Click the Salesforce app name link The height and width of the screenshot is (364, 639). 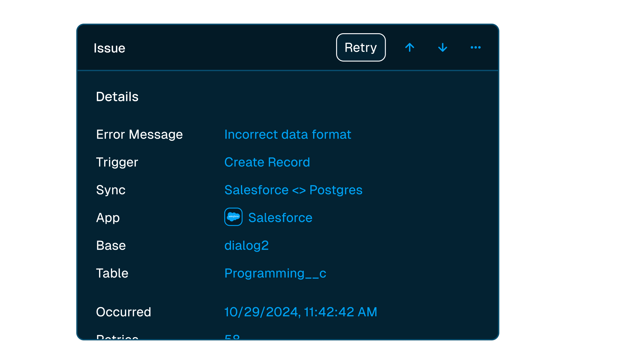[280, 218]
